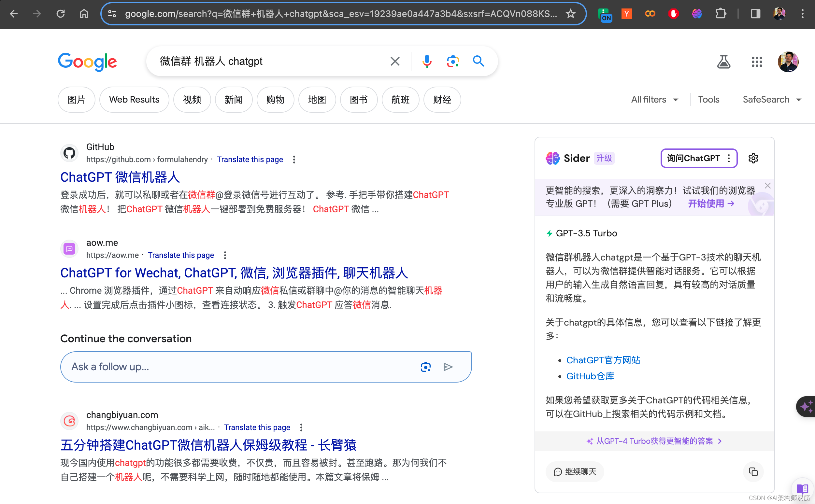Open Google apps grid

pyautogui.click(x=757, y=62)
